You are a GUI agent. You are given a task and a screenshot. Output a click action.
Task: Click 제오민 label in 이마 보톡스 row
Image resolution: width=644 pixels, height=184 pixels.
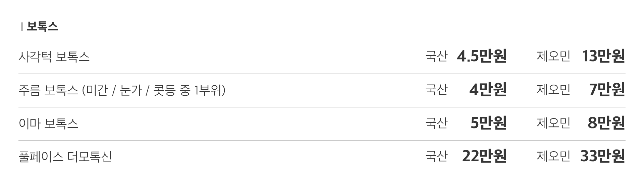click(553, 123)
